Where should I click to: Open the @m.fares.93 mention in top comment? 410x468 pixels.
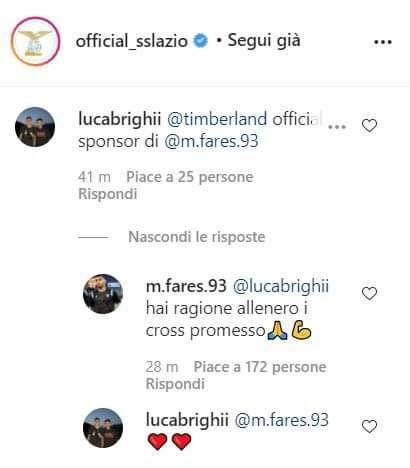coord(211,141)
